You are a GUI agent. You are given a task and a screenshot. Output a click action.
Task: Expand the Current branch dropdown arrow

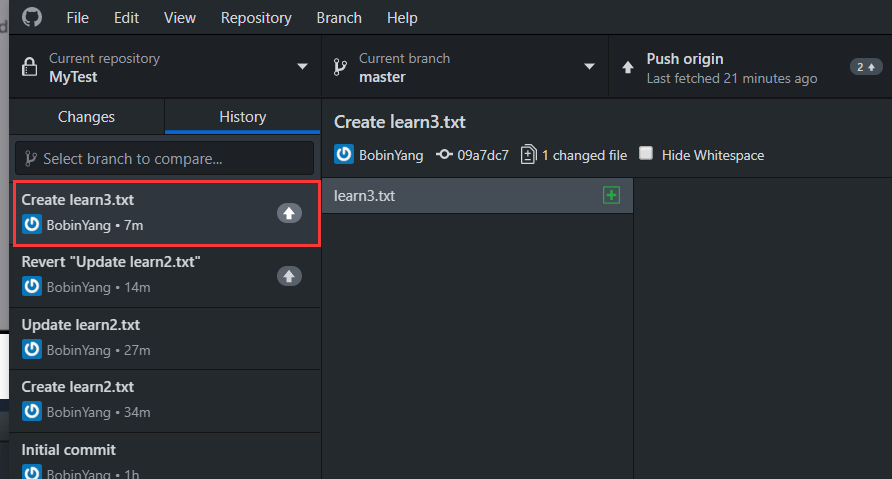(x=589, y=67)
